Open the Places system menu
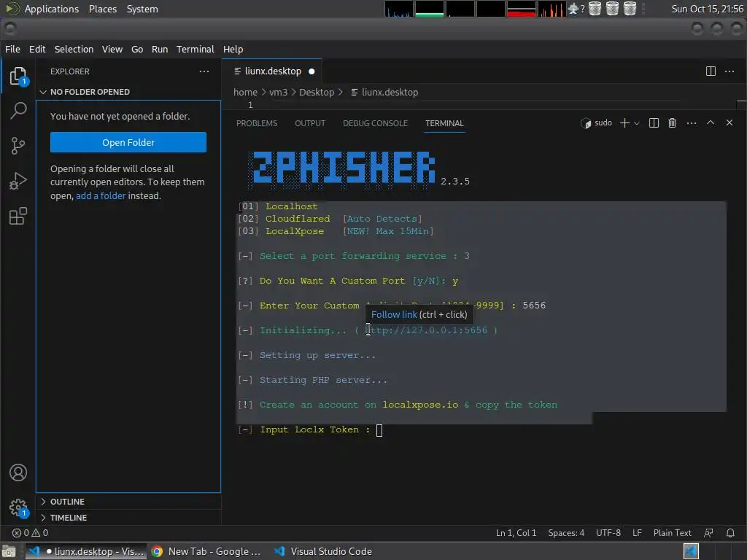The image size is (747, 560). tap(103, 9)
